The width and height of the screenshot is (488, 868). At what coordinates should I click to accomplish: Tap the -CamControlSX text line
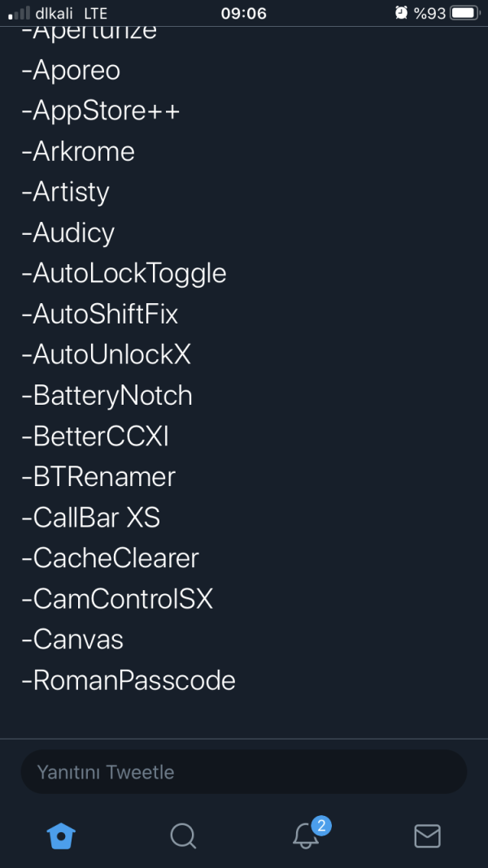point(117,599)
